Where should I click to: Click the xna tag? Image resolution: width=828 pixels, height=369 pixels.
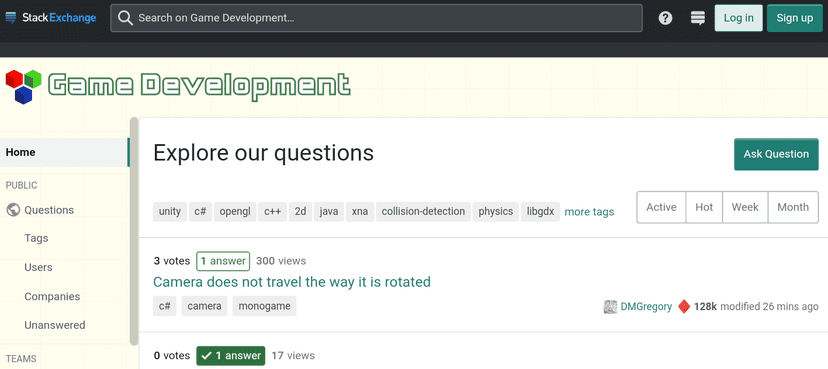[360, 212]
